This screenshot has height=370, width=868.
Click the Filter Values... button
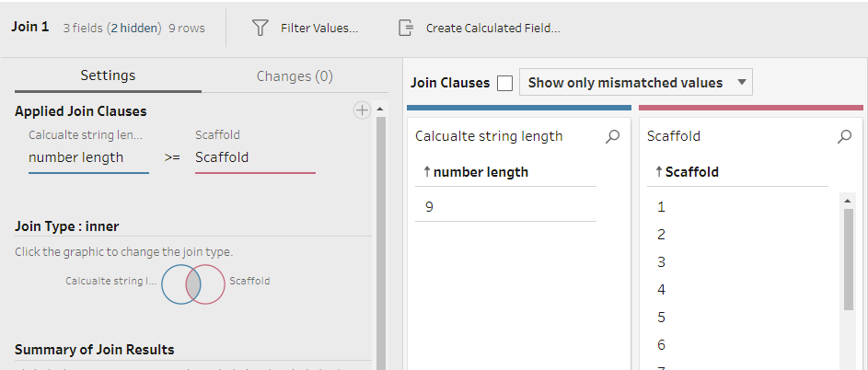tap(318, 28)
